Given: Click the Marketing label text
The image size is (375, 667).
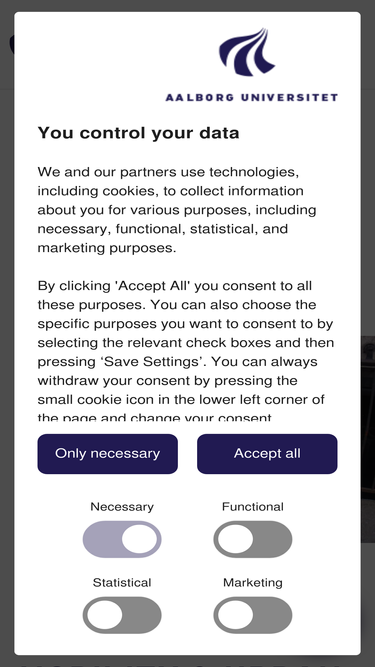Looking at the screenshot, I should [x=253, y=582].
